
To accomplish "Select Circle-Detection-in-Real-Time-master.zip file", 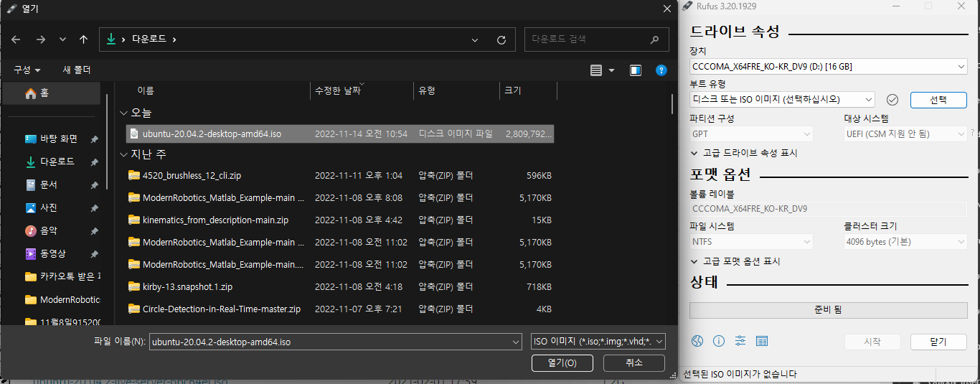I will pos(340,309).
